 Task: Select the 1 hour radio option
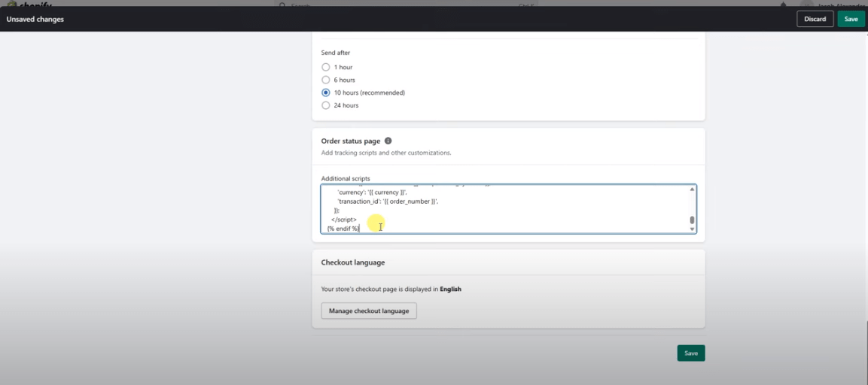(x=326, y=68)
